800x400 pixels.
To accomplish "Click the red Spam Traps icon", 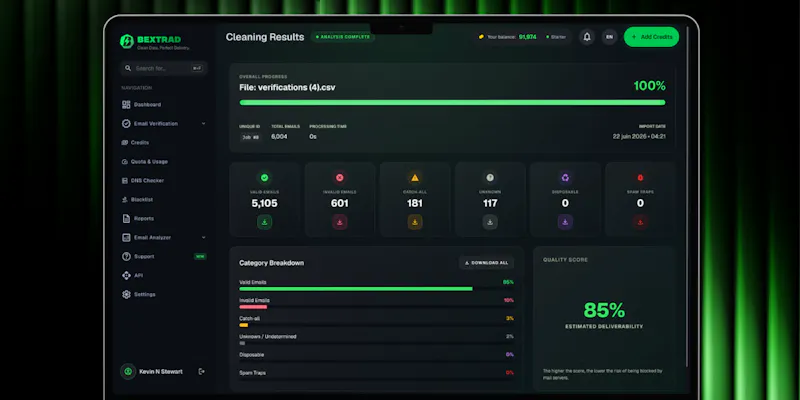I will point(640,178).
